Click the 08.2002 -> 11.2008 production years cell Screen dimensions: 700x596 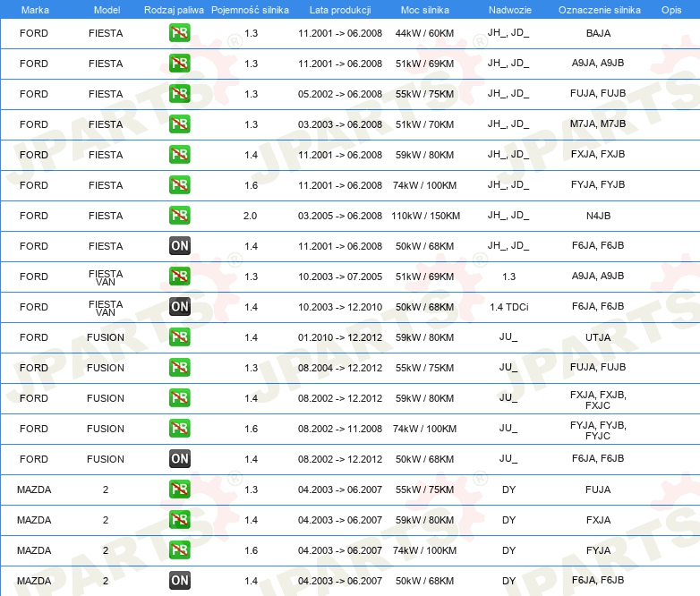pyautogui.click(x=340, y=429)
